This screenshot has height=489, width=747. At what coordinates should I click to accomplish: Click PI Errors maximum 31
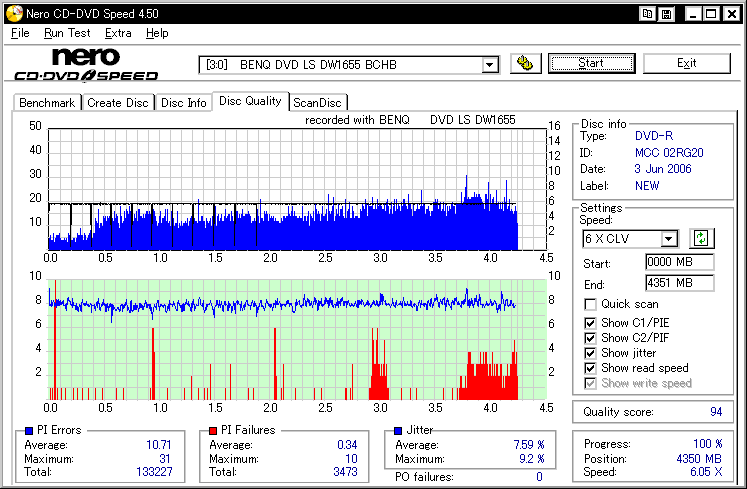(165, 458)
